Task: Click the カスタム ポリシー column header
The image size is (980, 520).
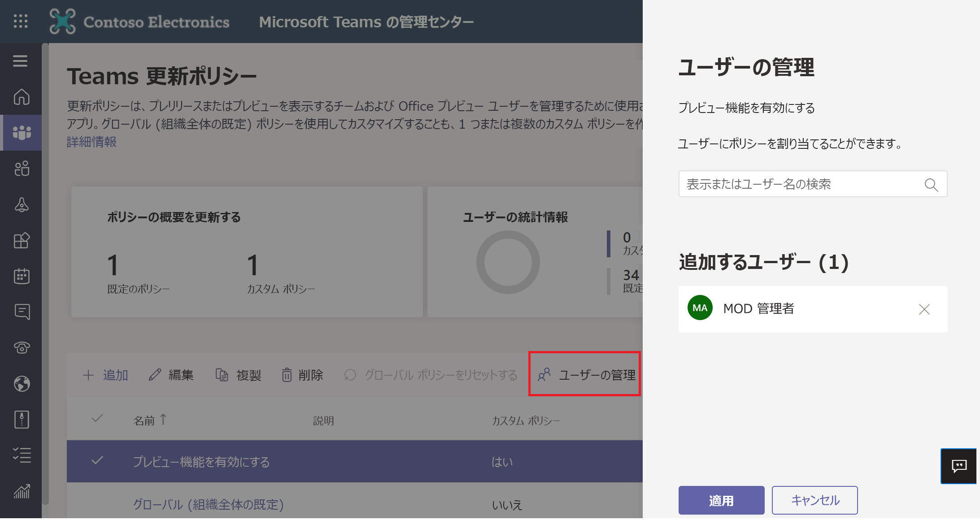Action: point(526,420)
